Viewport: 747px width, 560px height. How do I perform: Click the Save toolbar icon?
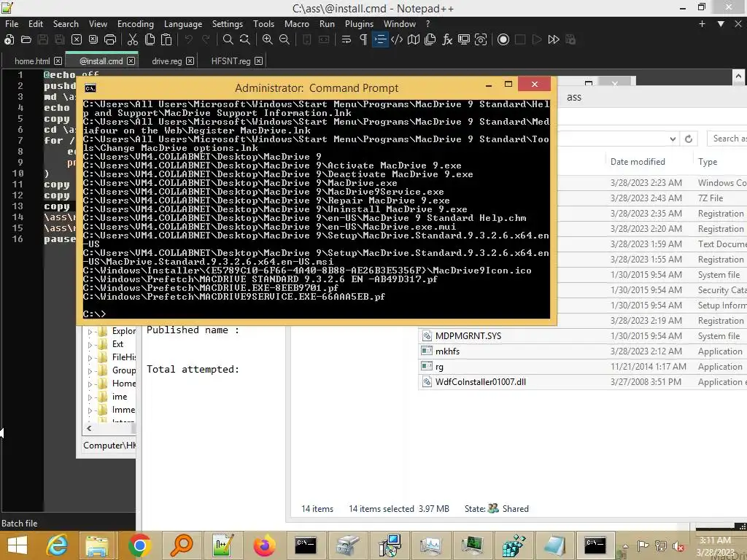click(x=43, y=39)
